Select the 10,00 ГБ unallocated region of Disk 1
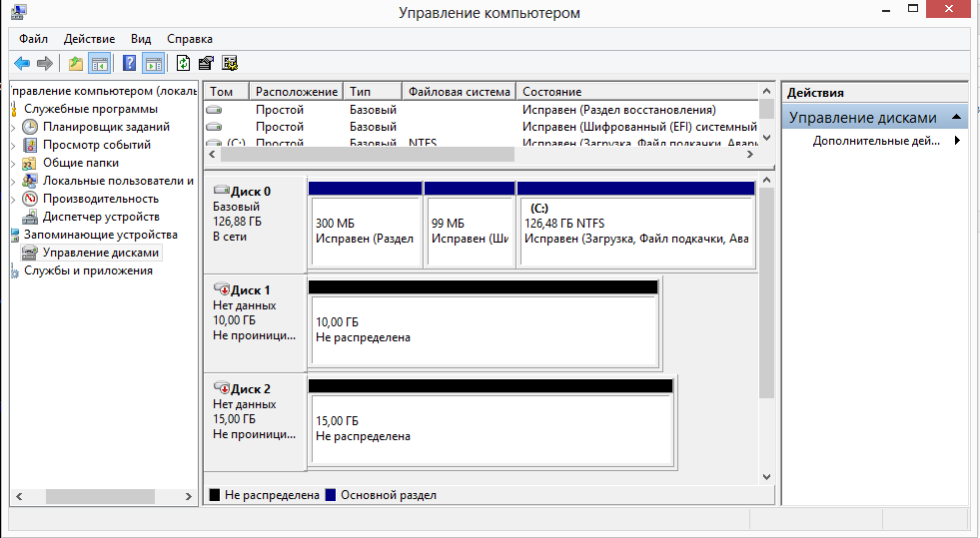Screen dimensions: 980x538 coord(485,329)
